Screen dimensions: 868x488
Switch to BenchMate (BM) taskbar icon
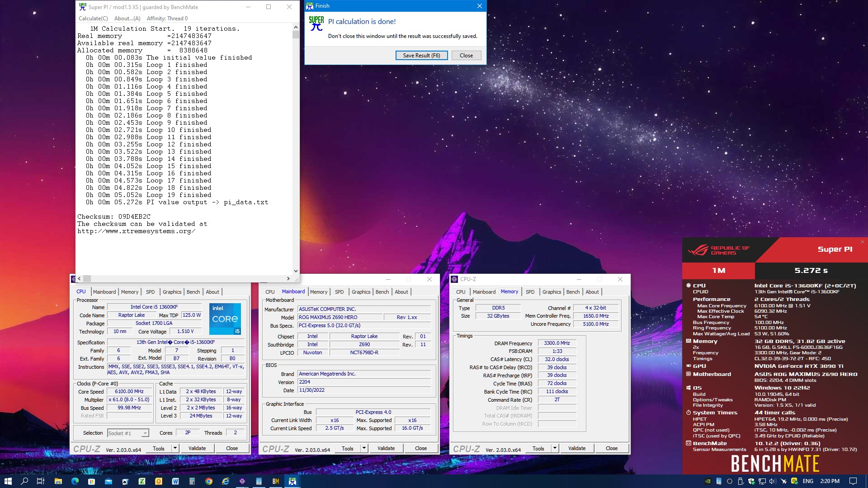click(275, 481)
